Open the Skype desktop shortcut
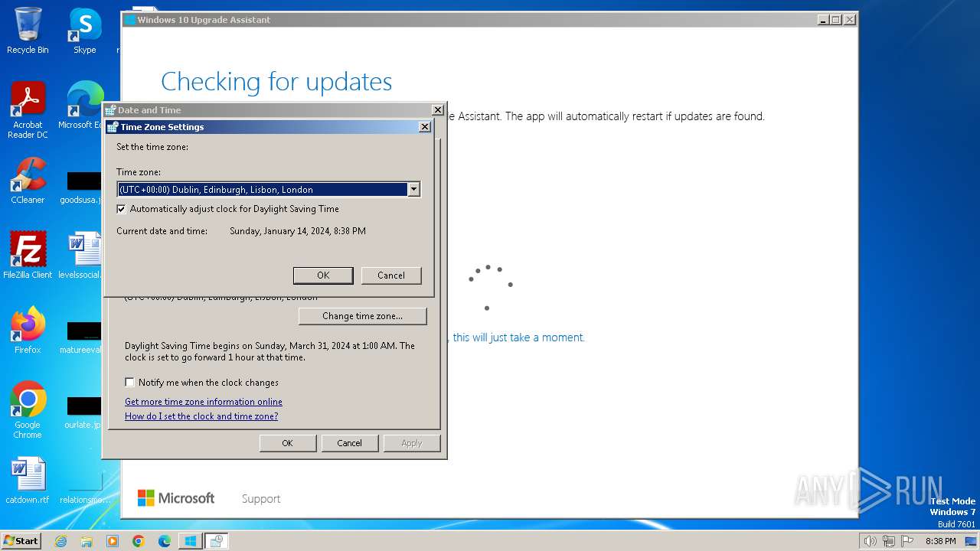The image size is (980, 551). (x=85, y=31)
